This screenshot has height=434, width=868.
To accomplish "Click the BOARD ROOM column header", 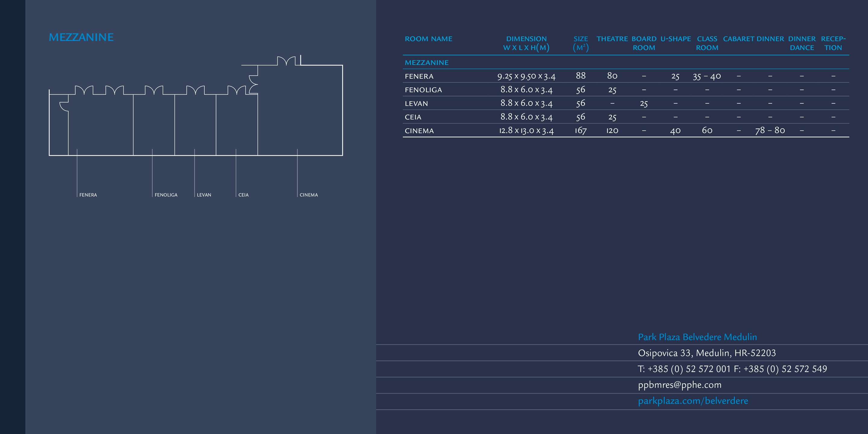I will pos(644,43).
